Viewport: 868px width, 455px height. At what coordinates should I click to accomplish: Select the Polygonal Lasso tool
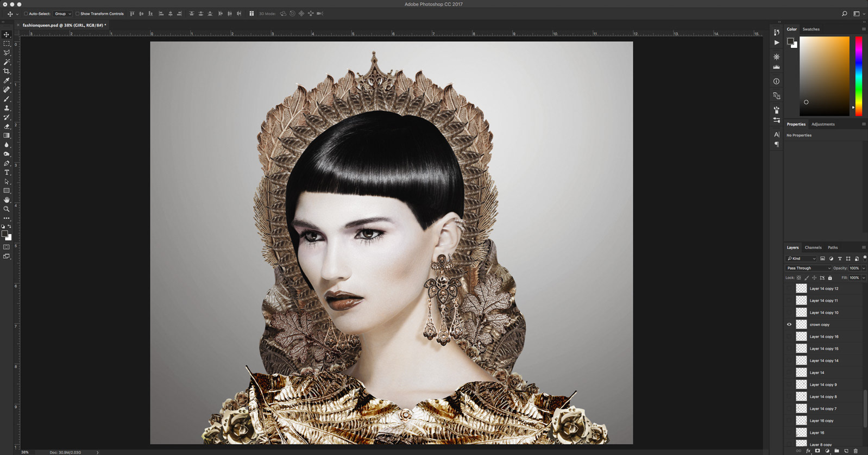[7, 53]
